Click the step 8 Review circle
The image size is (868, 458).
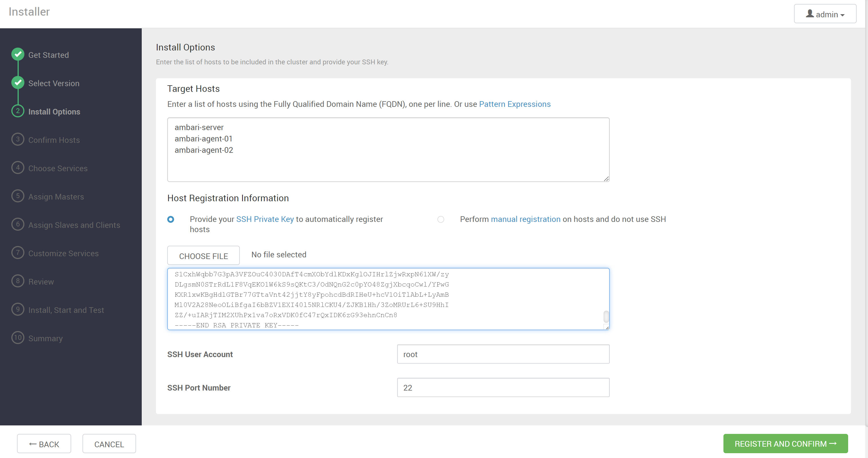click(x=18, y=281)
